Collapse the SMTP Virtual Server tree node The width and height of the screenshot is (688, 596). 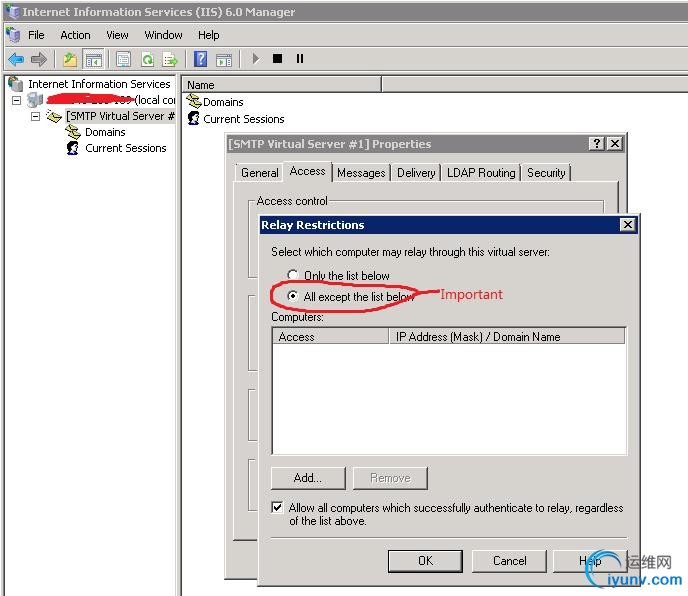pyautogui.click(x=36, y=116)
